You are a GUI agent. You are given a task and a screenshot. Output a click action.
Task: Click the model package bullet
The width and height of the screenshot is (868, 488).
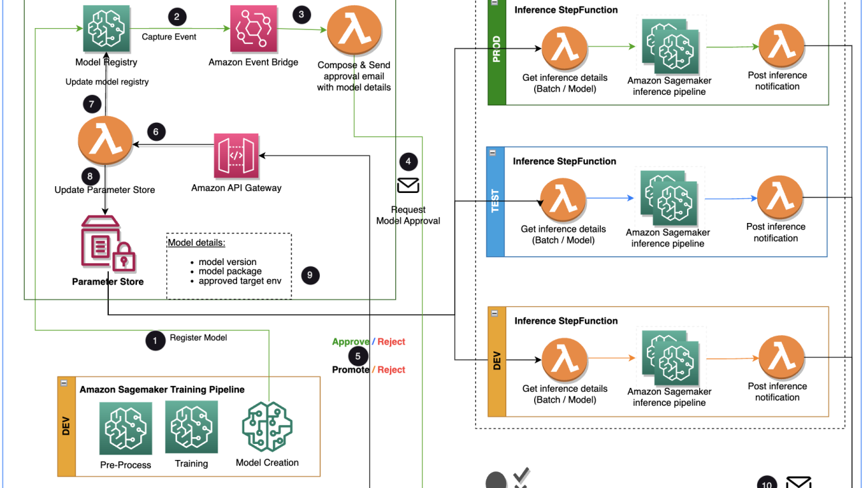230,272
